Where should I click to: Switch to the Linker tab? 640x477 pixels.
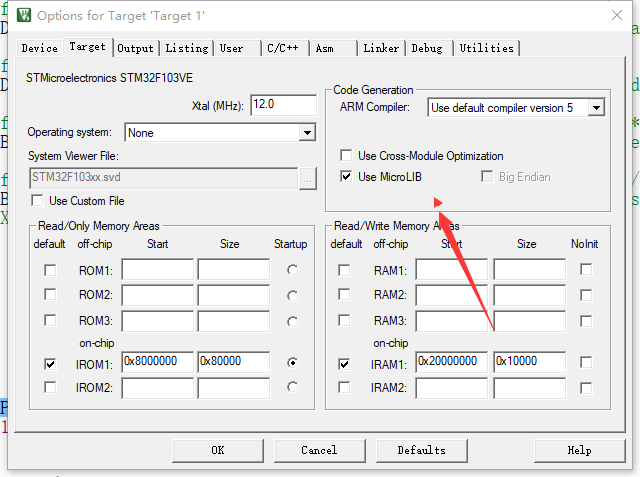[x=381, y=48]
